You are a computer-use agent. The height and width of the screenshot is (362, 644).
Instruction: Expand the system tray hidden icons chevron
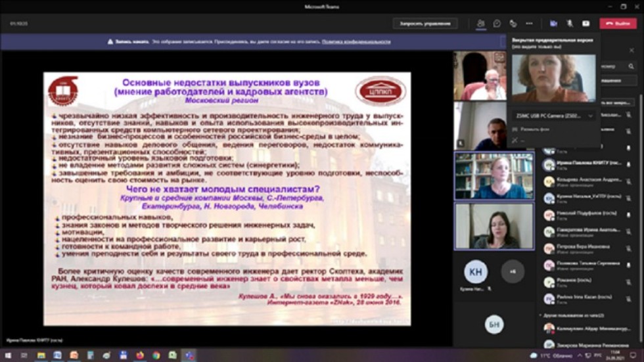[580, 355]
